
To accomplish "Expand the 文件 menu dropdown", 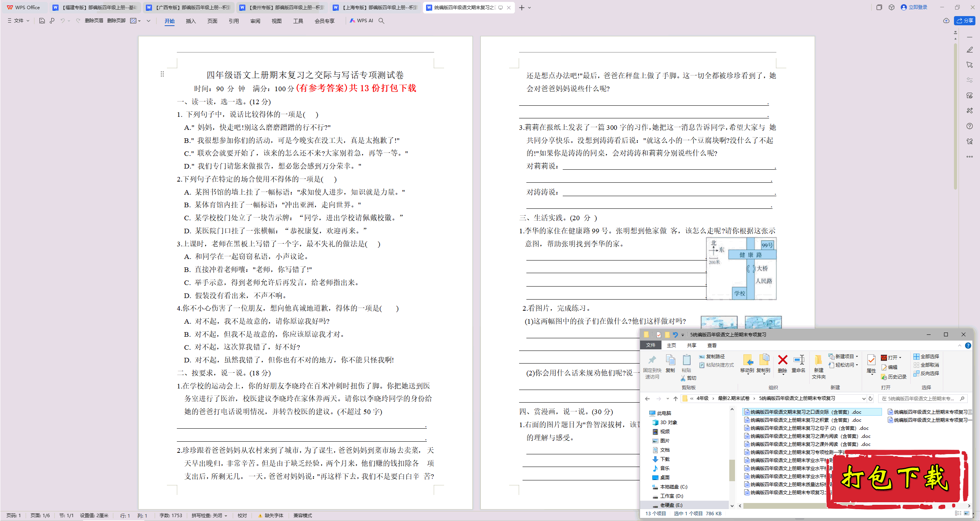I will point(19,21).
